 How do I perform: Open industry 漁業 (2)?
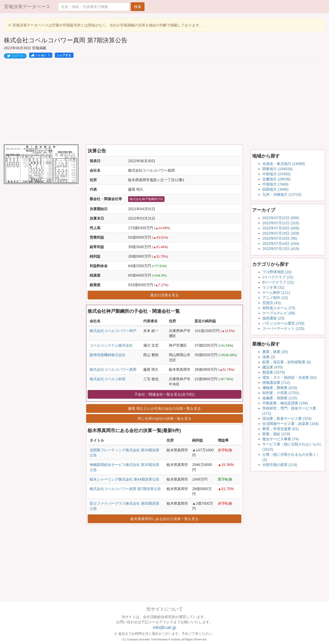269,357
